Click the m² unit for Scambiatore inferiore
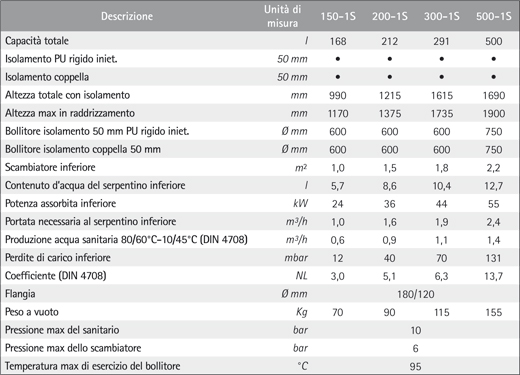This screenshot has height=375, width=520. (301, 168)
